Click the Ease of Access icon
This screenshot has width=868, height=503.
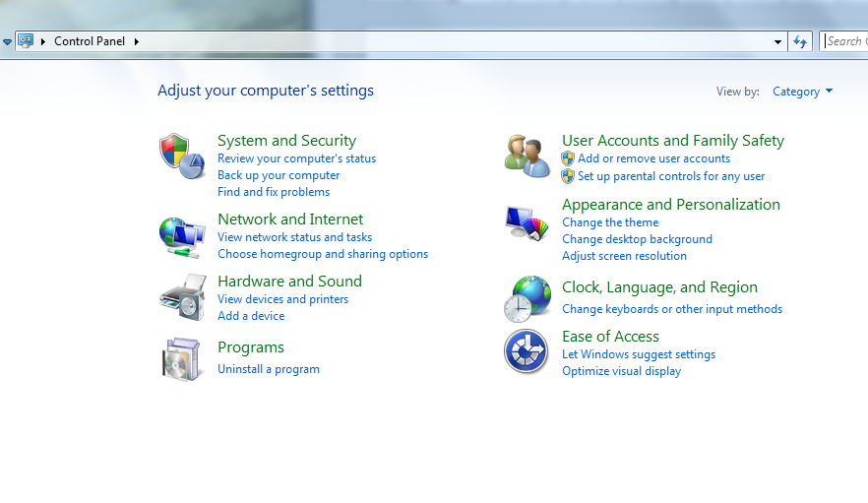(527, 351)
